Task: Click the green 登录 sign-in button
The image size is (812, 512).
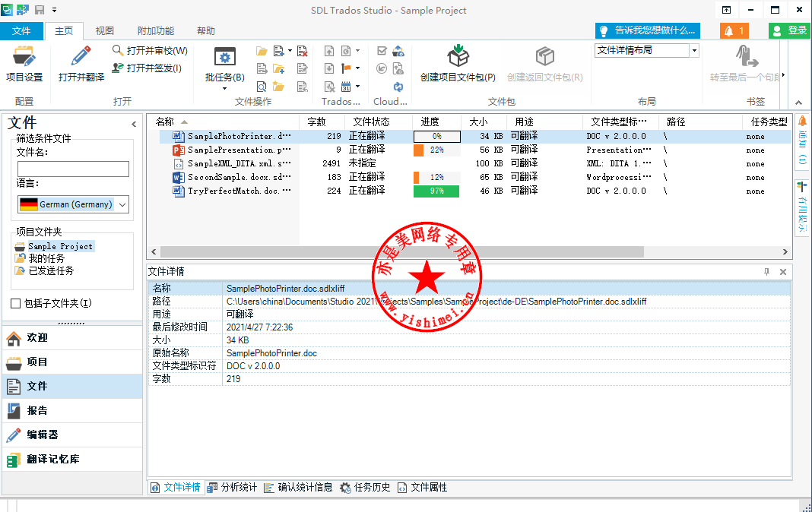Action: point(790,31)
